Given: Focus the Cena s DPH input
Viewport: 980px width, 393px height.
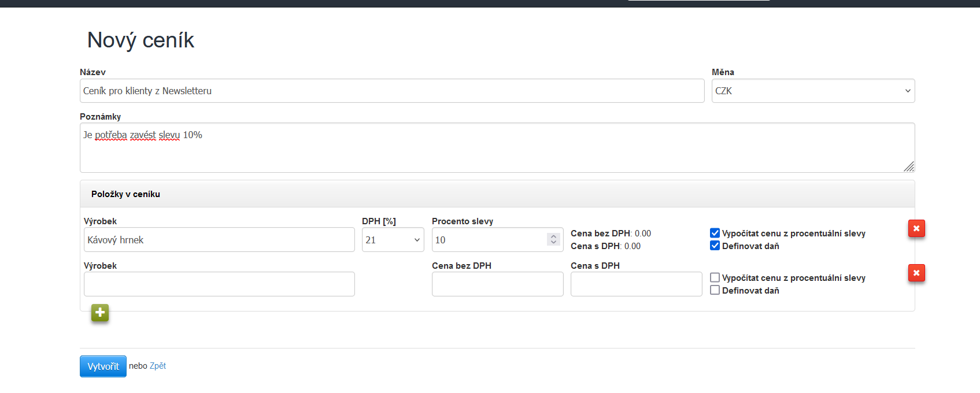Looking at the screenshot, I should coord(636,284).
